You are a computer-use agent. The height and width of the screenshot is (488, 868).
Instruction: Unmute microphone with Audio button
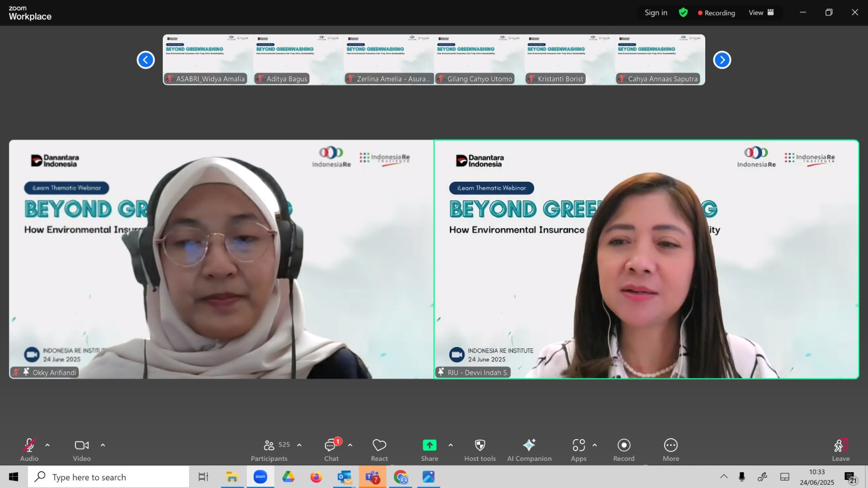(x=29, y=450)
